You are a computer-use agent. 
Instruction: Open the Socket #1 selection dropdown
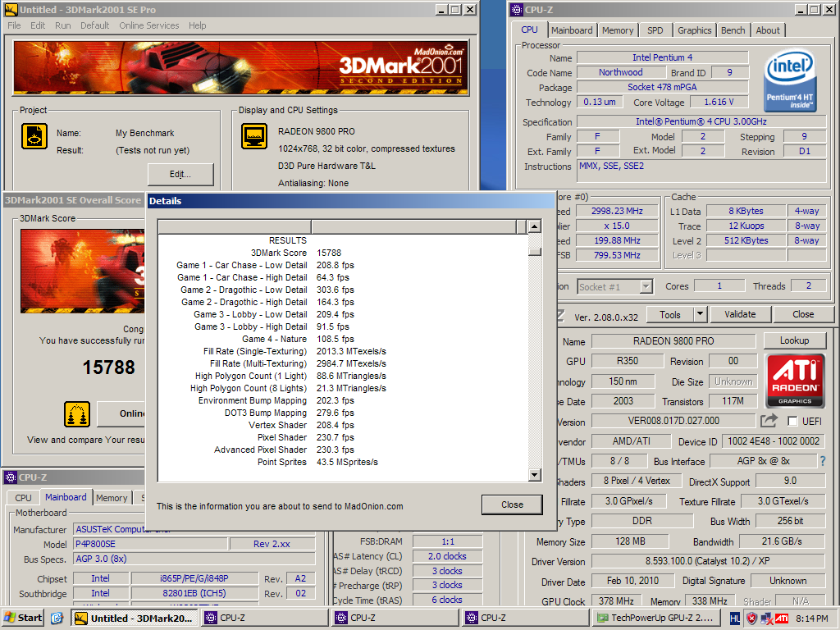click(x=646, y=286)
